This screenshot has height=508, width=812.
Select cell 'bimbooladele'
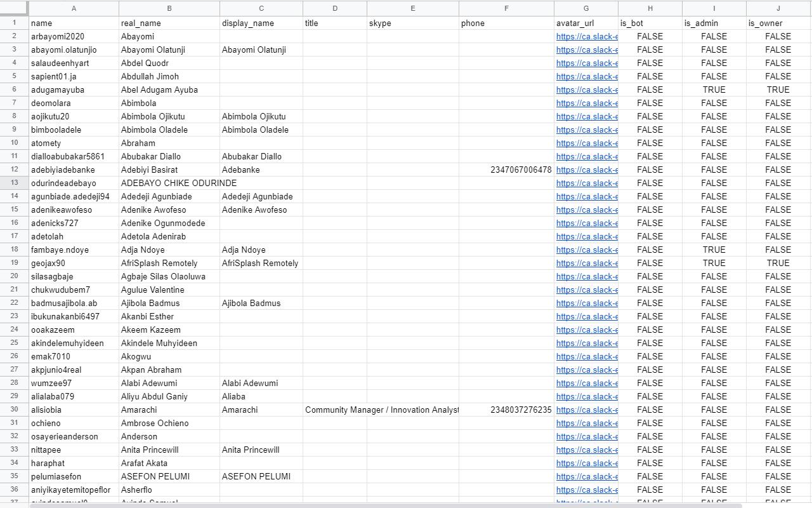[74, 130]
